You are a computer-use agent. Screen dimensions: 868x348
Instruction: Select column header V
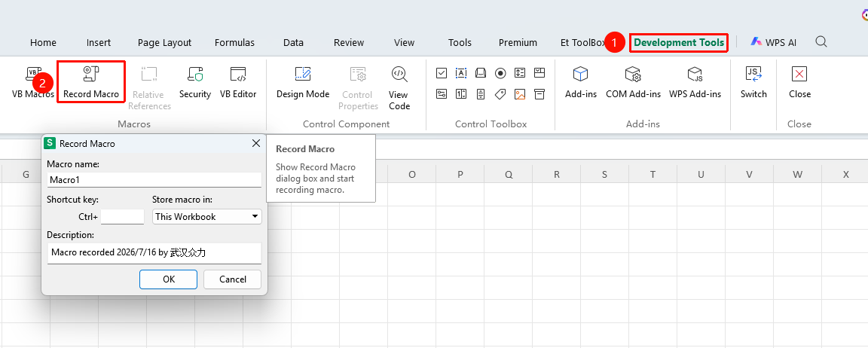(749, 174)
